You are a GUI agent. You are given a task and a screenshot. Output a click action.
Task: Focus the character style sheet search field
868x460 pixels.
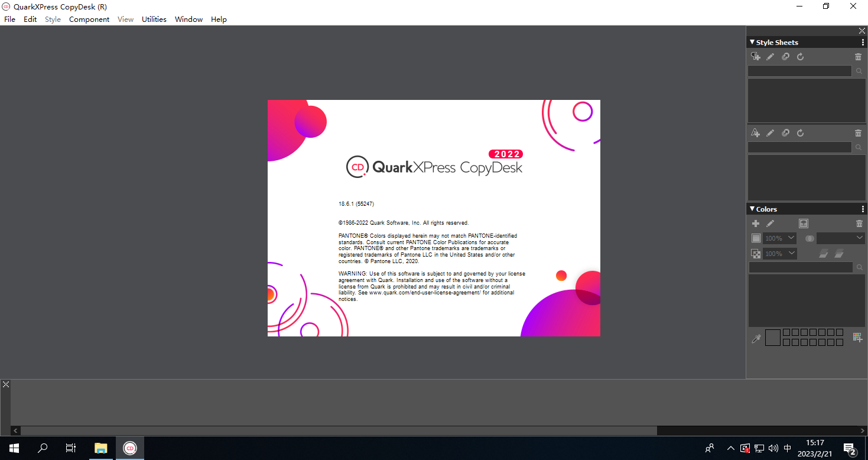(799, 147)
